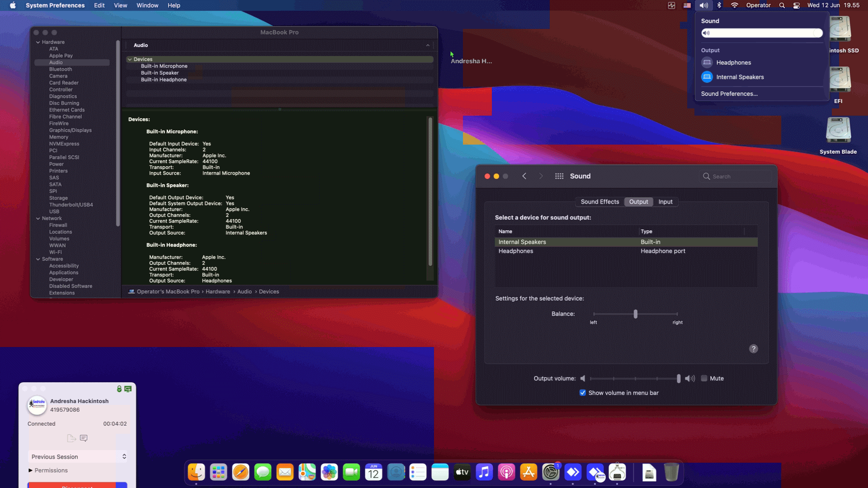Open System Information chip icon in Dock
This screenshot has width=868, height=488.
tap(617, 472)
